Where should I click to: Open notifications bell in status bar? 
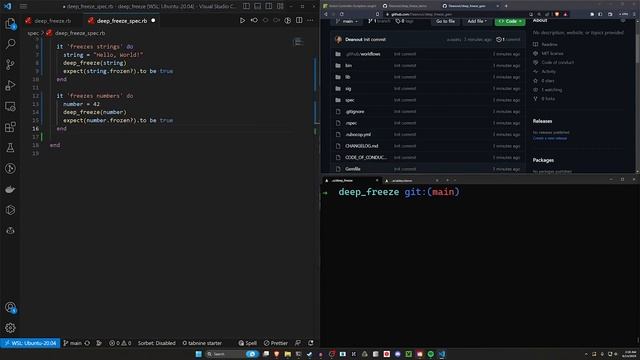click(311, 343)
